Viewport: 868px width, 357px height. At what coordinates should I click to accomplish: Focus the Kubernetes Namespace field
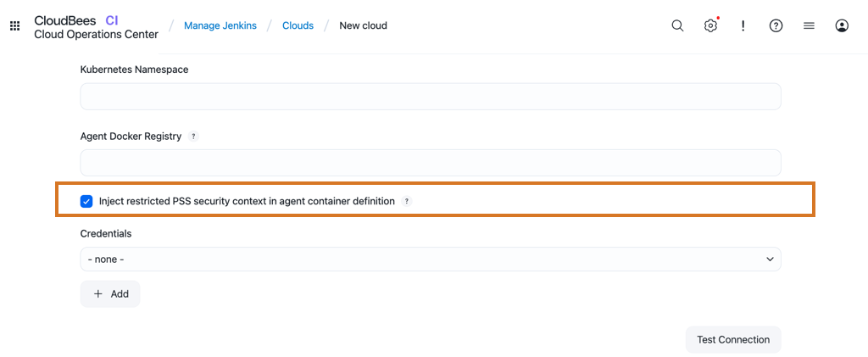click(431, 97)
